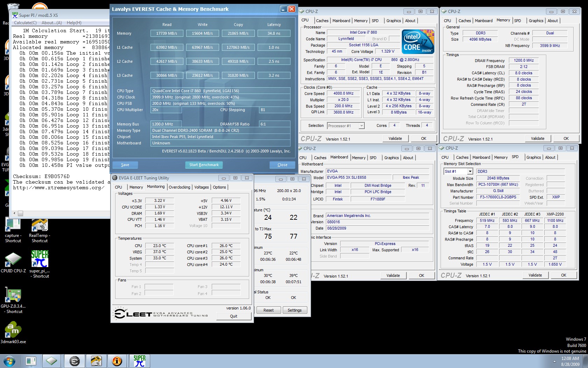588x368 pixels.
Task: Click Validate in CPU-Z CPU window
Action: pyautogui.click(x=395, y=138)
